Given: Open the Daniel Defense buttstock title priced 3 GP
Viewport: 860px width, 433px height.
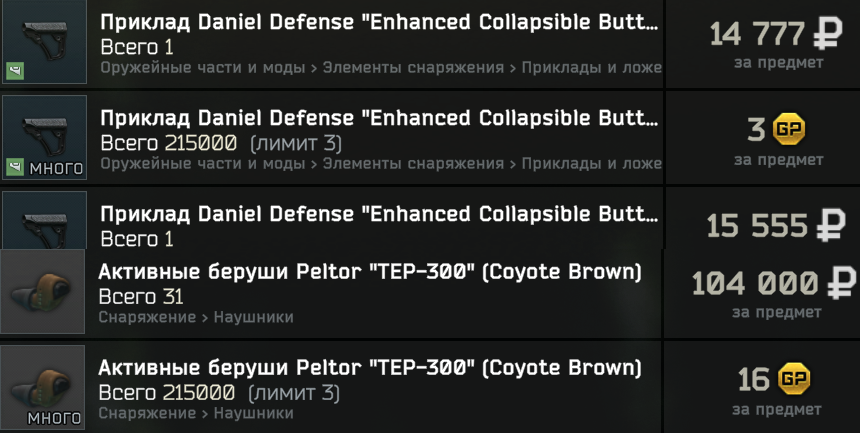Looking at the screenshot, I should (379, 118).
